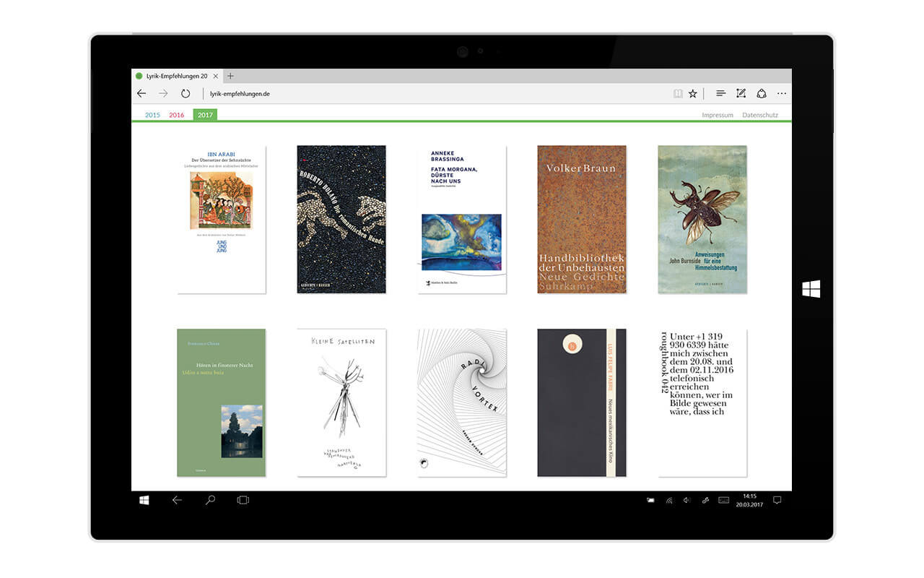Add page to favorites with star icon
This screenshot has height=578, width=924.
click(693, 93)
